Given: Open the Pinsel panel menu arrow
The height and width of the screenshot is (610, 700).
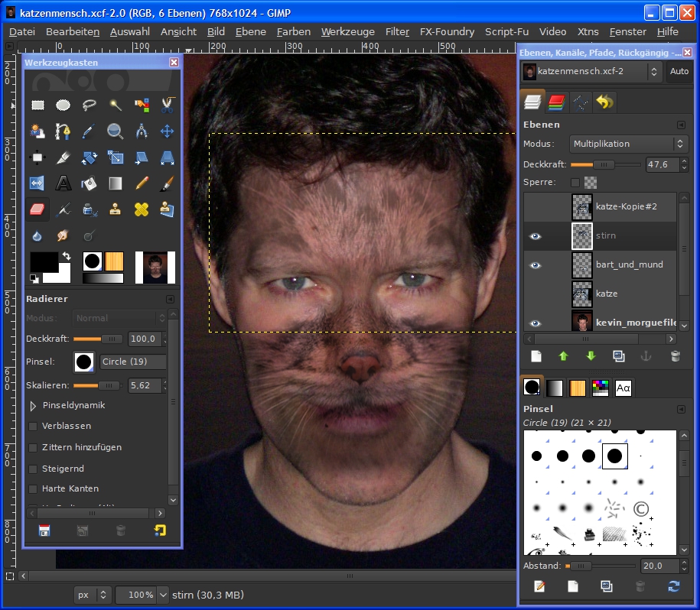Looking at the screenshot, I should (x=681, y=410).
